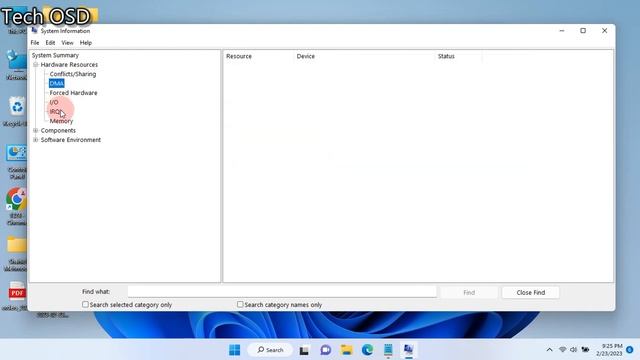Image resolution: width=640 pixels, height=360 pixels.
Task: Launch Microsoft Edge from taskbar
Action: pyautogui.click(x=367, y=350)
